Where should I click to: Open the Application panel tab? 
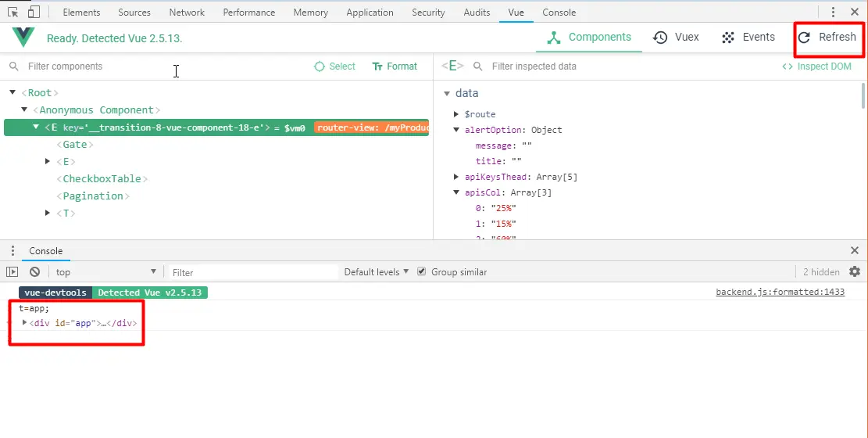click(x=370, y=13)
